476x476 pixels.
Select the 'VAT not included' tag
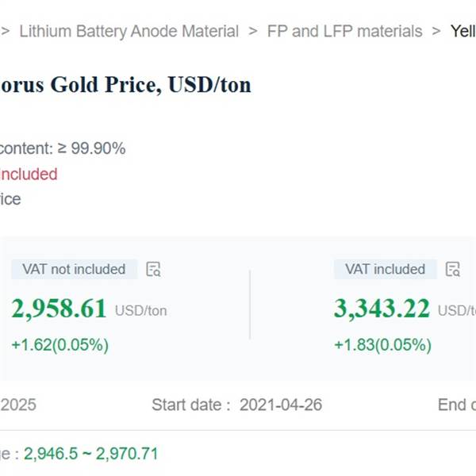pos(74,270)
